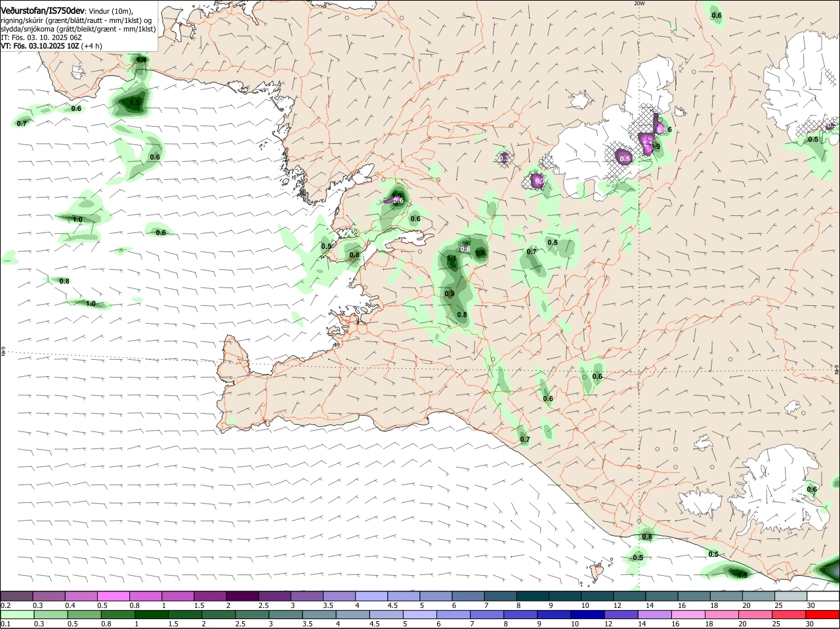The image size is (840, 629).
Task: Select the 3 swatch in purple snow scale
Action: pos(306,596)
